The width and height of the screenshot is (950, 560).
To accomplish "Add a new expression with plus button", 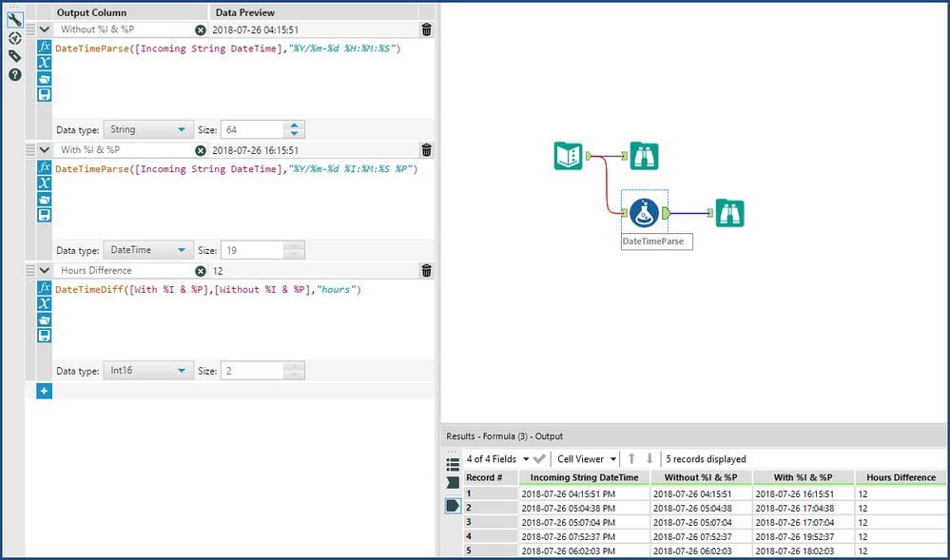I will [45, 391].
